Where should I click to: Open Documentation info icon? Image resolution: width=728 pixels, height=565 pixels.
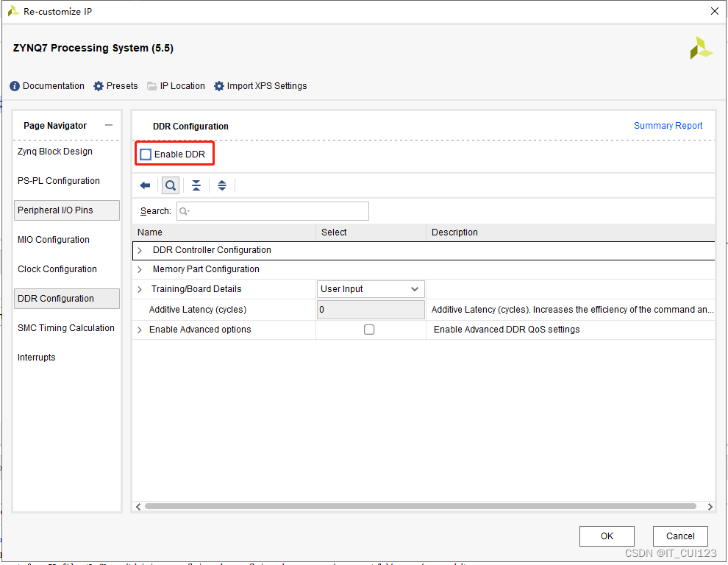pyautogui.click(x=15, y=86)
